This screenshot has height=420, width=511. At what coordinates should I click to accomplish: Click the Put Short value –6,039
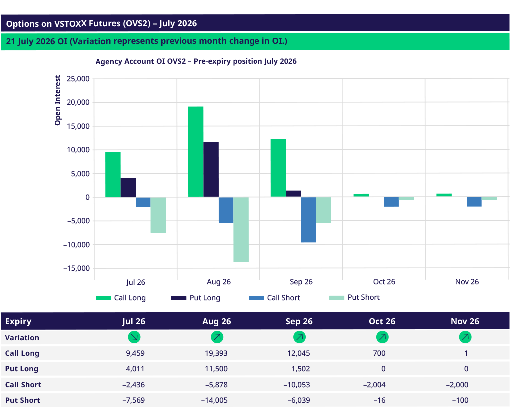point(299,400)
